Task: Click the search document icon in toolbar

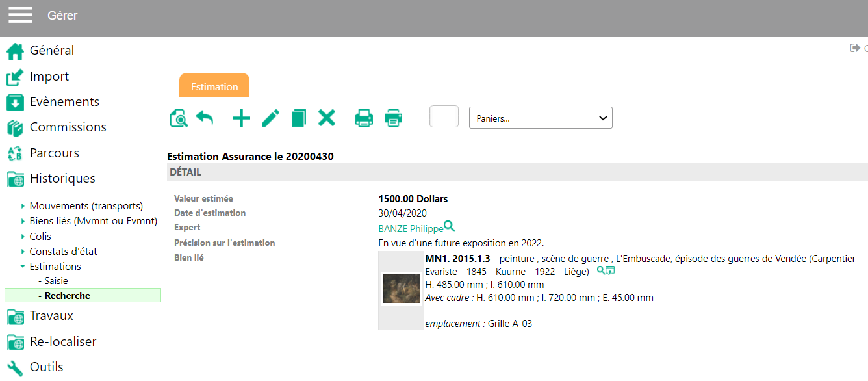Action: [x=178, y=118]
